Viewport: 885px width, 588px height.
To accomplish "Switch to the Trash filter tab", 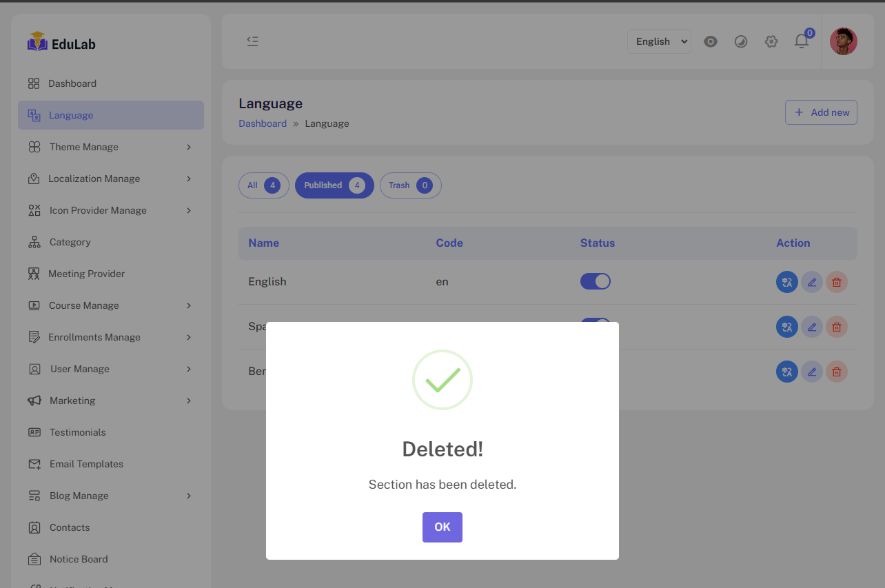I will (x=410, y=185).
